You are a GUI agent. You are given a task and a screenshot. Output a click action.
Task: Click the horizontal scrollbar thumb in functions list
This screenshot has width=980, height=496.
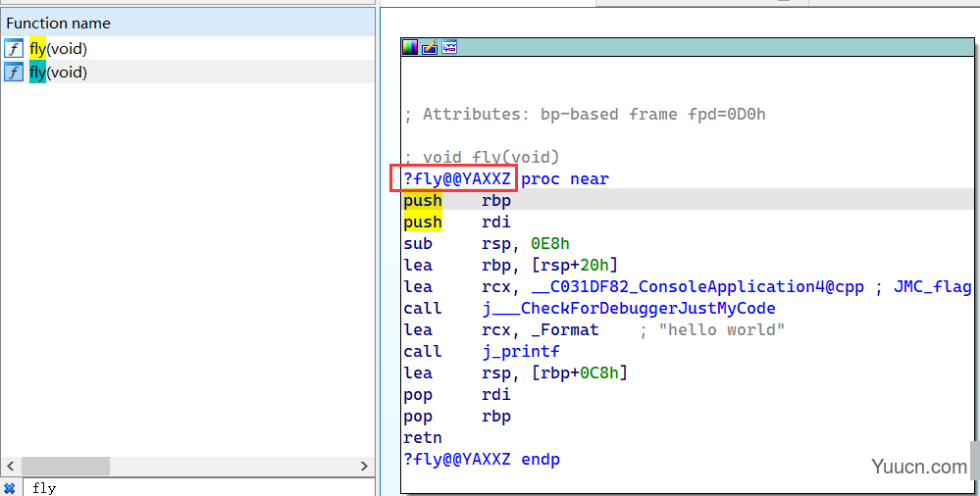66,466
